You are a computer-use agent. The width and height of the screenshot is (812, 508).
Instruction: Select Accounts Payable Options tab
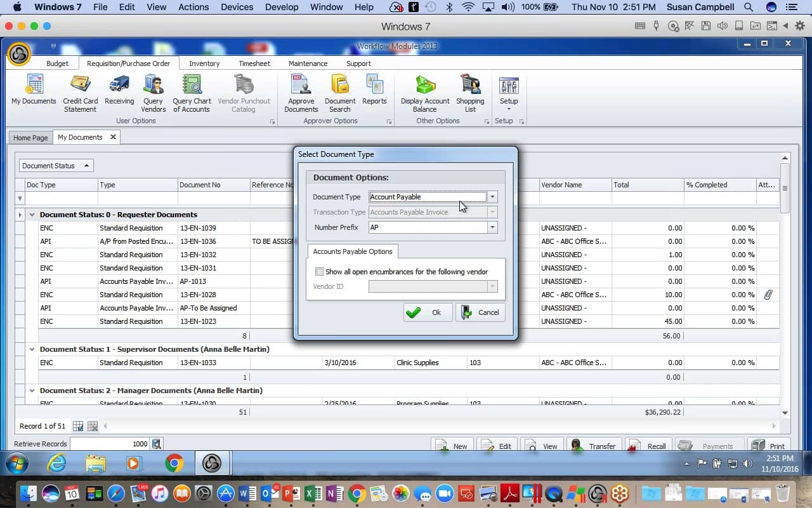(x=353, y=251)
